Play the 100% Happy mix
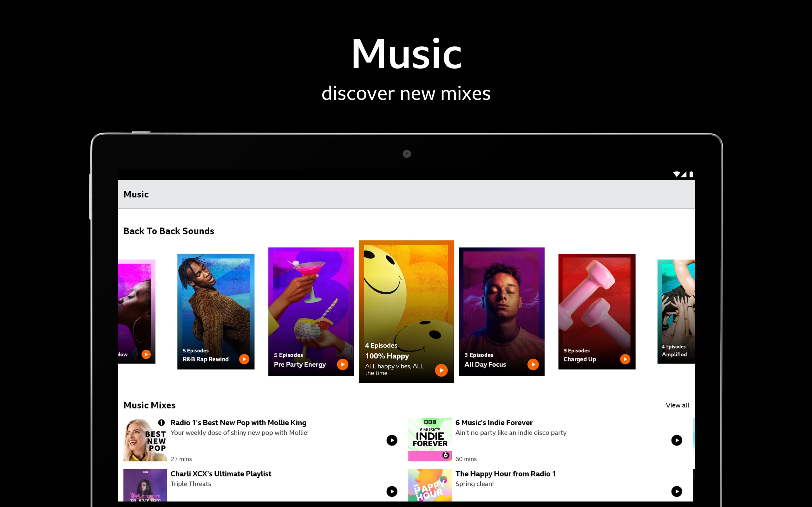 442,370
